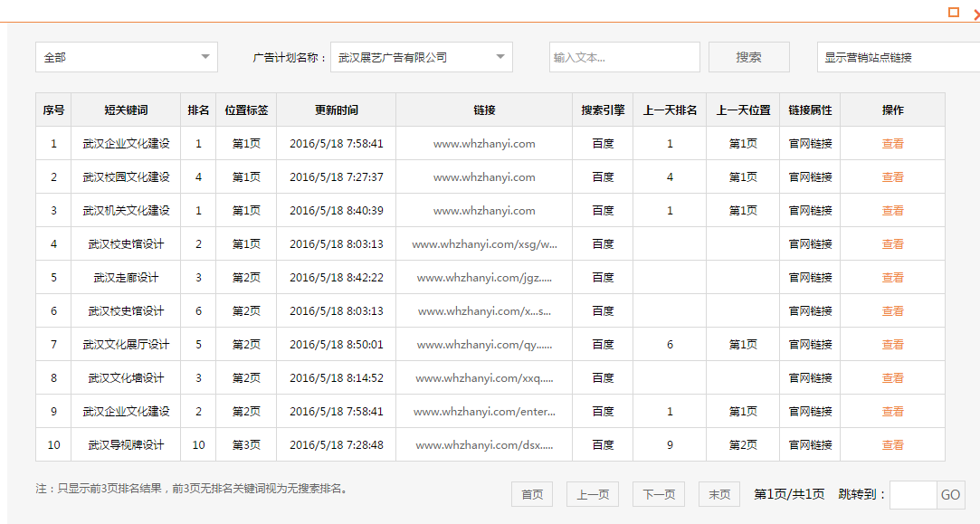Open the 全部 filter dropdown
Screen dimensions: 980x524
click(126, 56)
